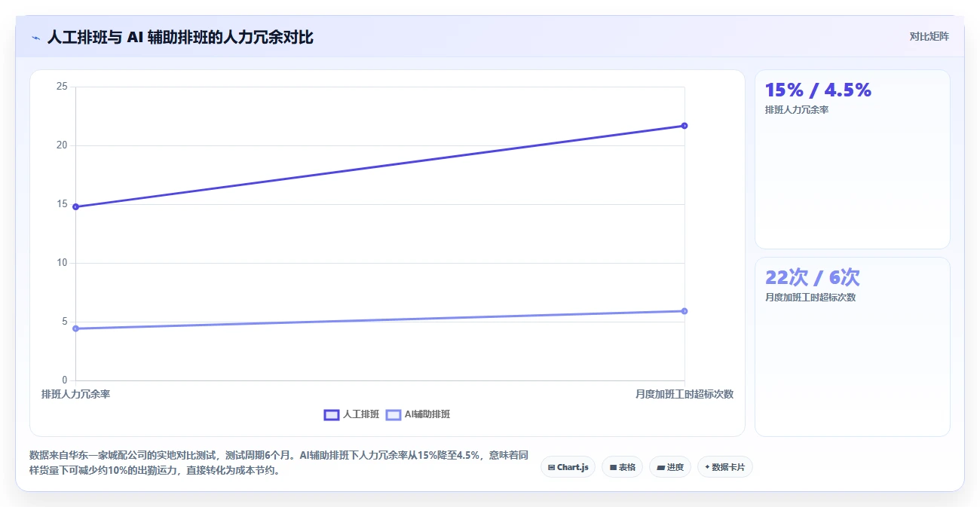The image size is (980, 507).
Task: Open the 数据卡片 chip
Action: click(724, 467)
